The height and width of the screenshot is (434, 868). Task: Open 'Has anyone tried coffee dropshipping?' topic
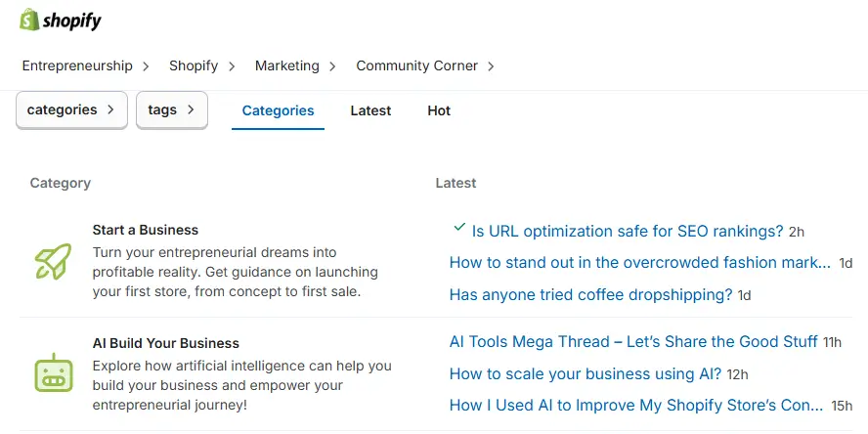(x=590, y=295)
